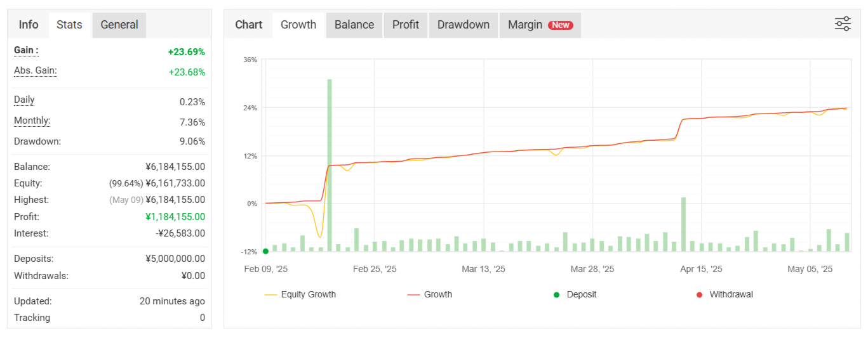
Task: Open the Drawdown chart tab
Action: pos(464,25)
